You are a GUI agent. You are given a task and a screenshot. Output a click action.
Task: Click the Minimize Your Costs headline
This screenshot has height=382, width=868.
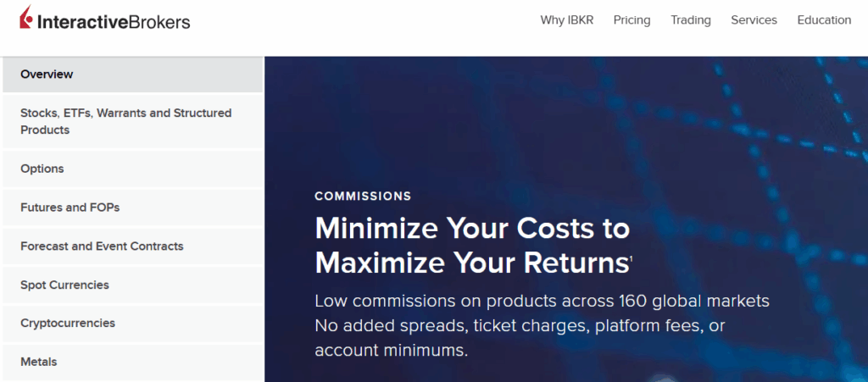pyautogui.click(x=471, y=246)
